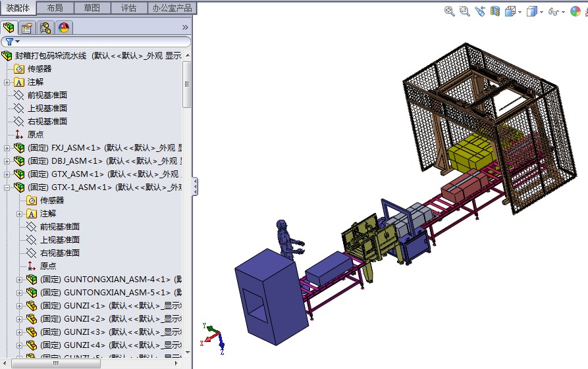
Task: Select 前视基准面 under GTX-1_ASM
Action: click(60, 227)
